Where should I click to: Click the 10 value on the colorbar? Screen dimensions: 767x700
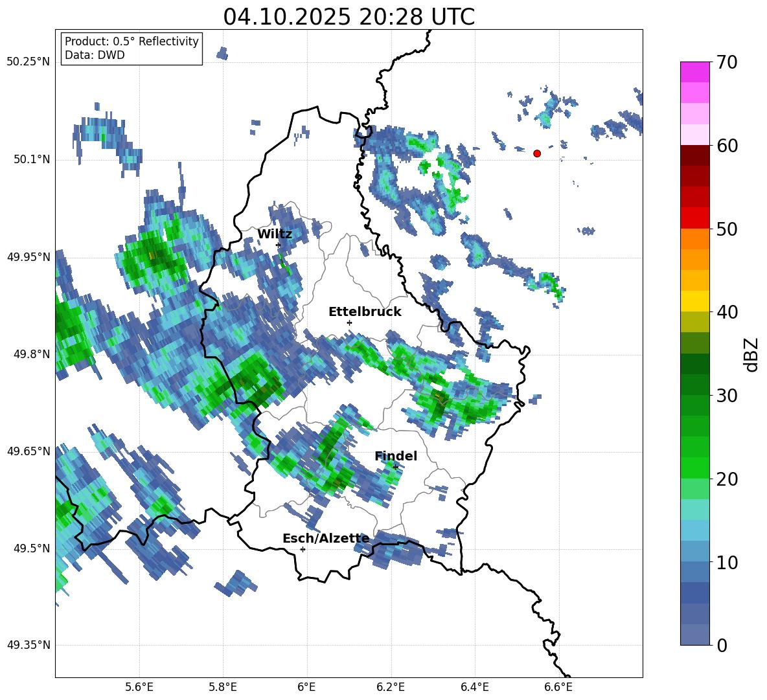pyautogui.click(x=727, y=562)
